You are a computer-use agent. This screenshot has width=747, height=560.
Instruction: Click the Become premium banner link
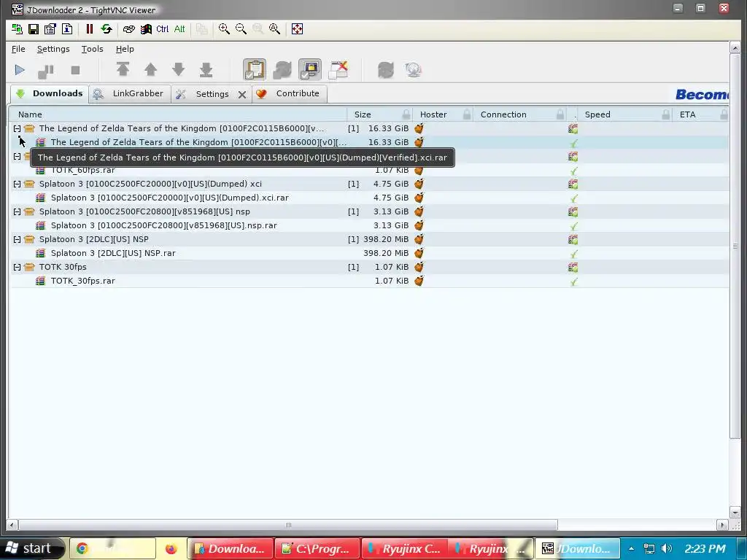702,94
